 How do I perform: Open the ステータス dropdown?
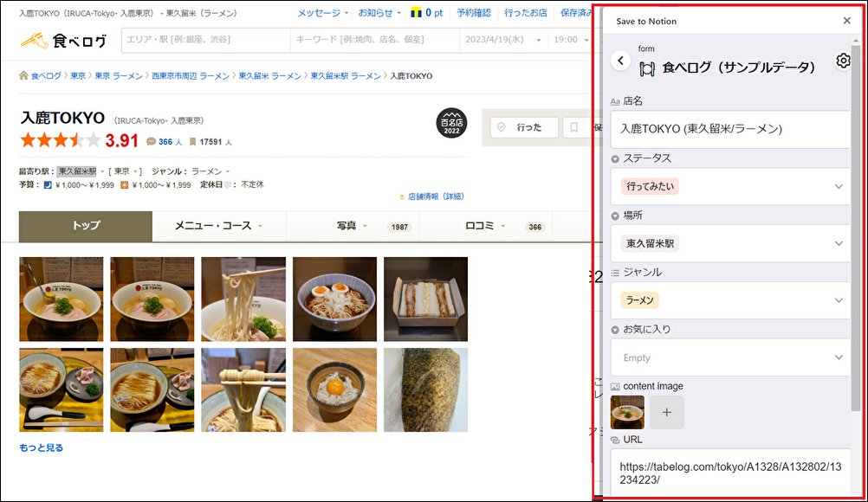click(730, 186)
